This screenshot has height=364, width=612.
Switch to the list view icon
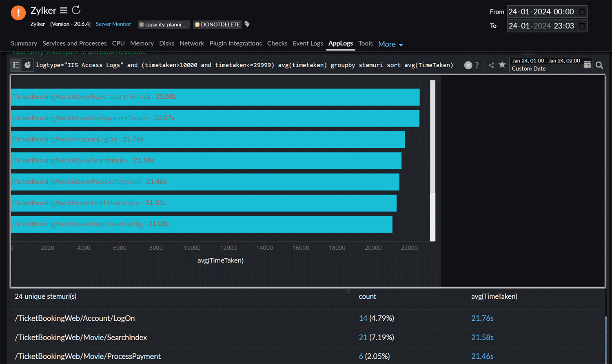tap(16, 65)
